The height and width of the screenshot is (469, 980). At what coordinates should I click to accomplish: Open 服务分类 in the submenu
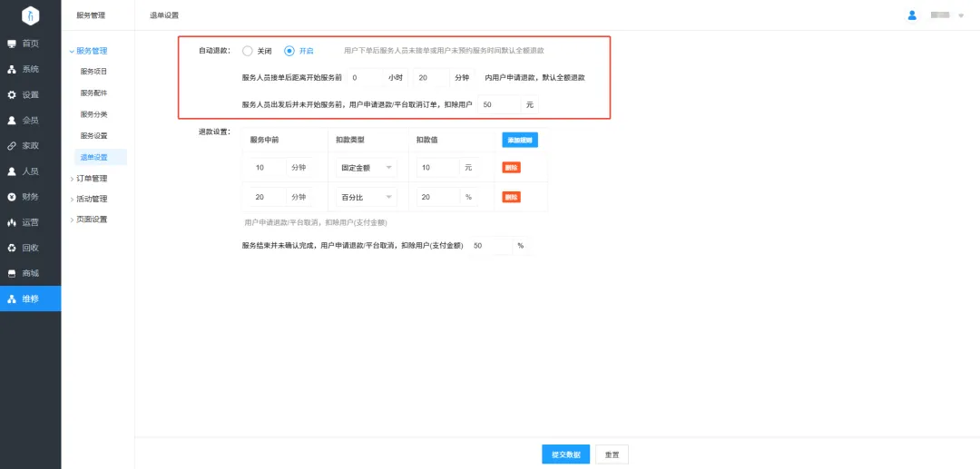pyautogui.click(x=94, y=114)
